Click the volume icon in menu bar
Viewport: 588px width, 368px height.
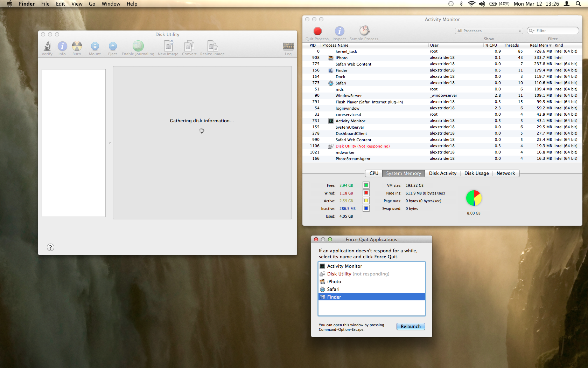tap(482, 4)
